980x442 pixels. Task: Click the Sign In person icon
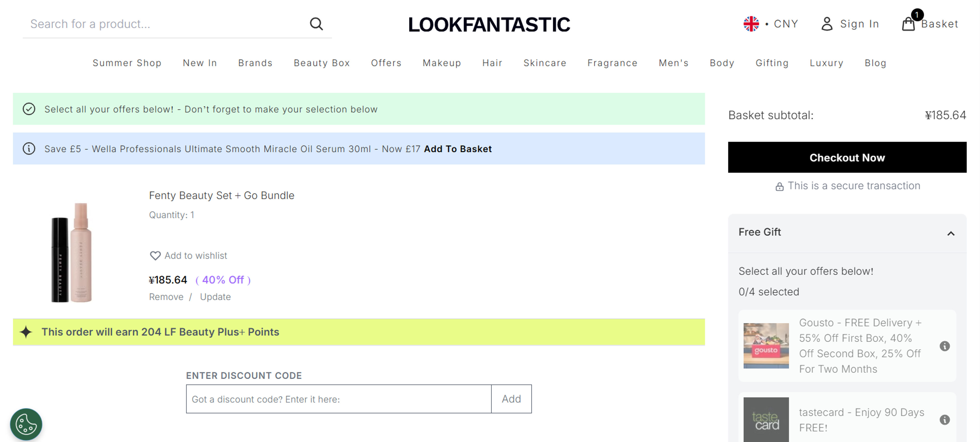tap(827, 23)
